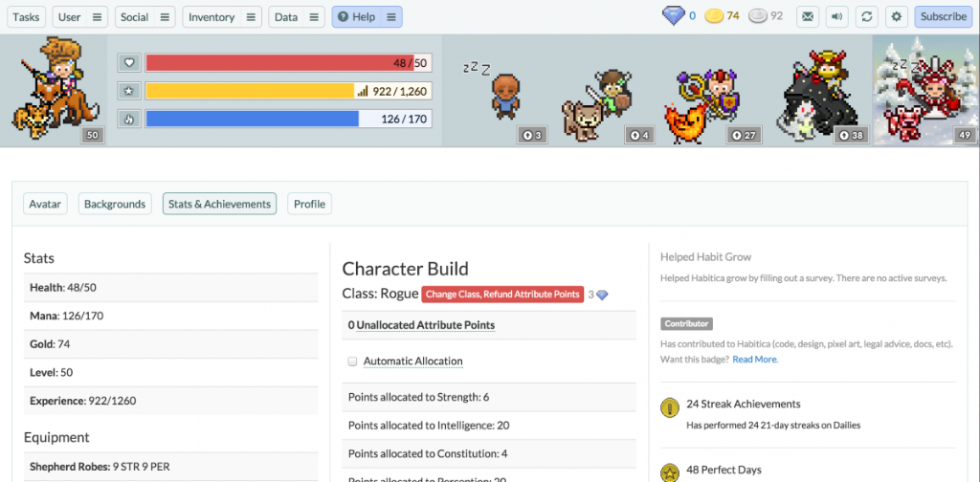Open the Tasks page
Screen dimensions: 980x482
click(x=26, y=17)
